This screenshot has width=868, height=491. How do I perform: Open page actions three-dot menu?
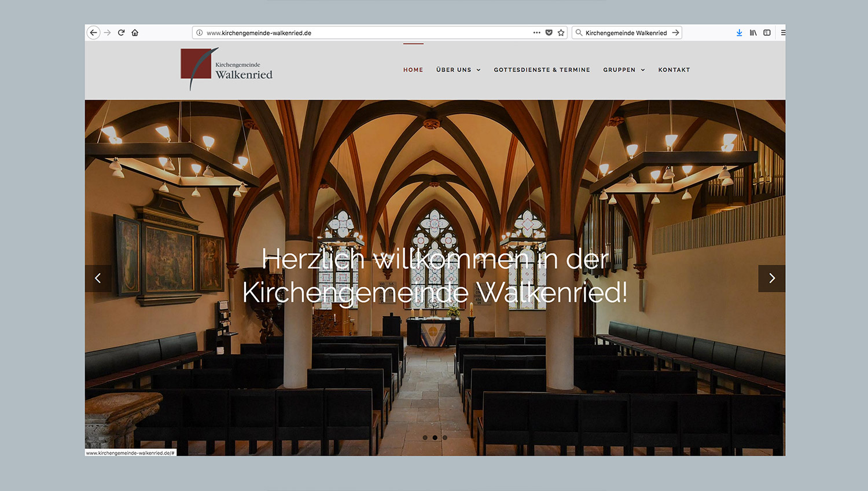tap(537, 33)
